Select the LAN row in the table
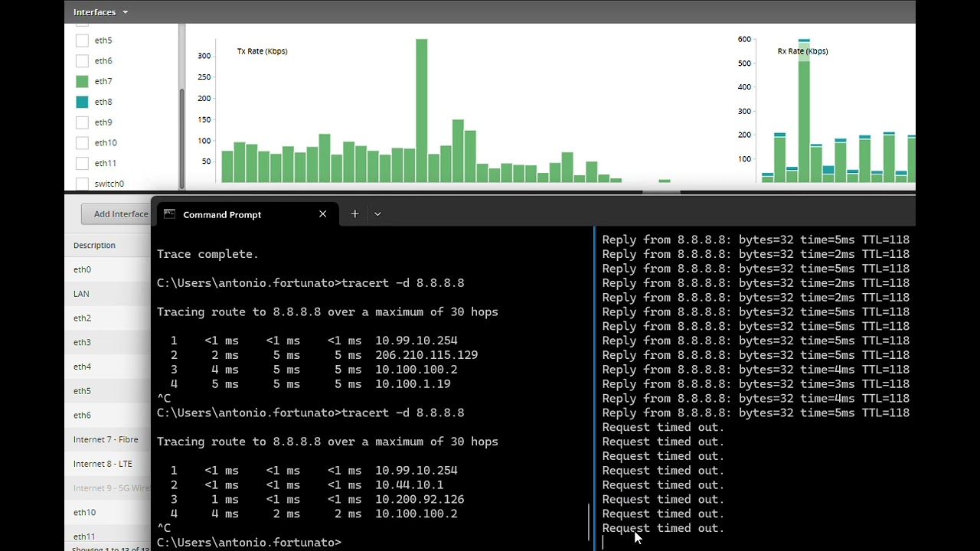 pyautogui.click(x=108, y=294)
